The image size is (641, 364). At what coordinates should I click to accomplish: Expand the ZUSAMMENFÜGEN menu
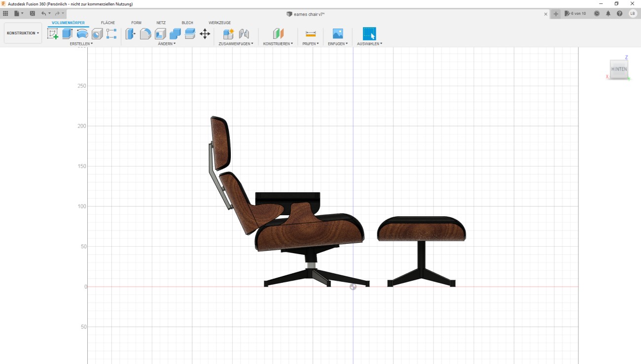236,43
